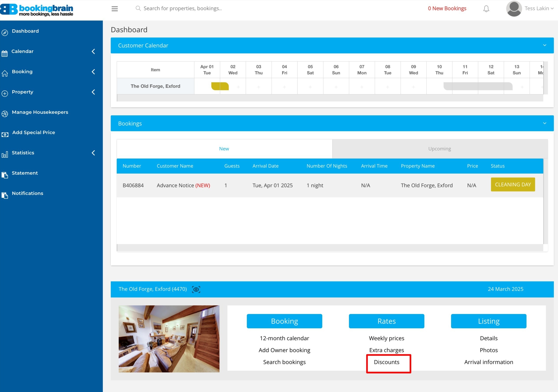This screenshot has width=558, height=392.
Task: Open the notifications bell icon
Action: [486, 9]
